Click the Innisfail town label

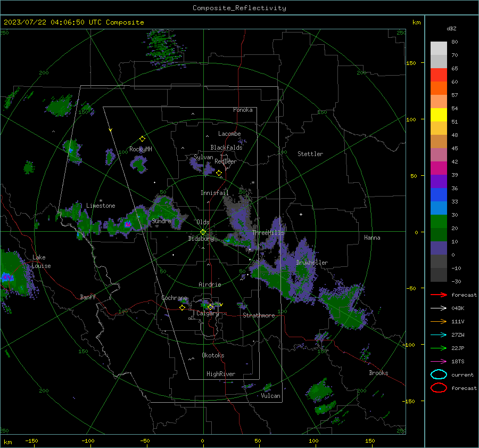click(214, 193)
